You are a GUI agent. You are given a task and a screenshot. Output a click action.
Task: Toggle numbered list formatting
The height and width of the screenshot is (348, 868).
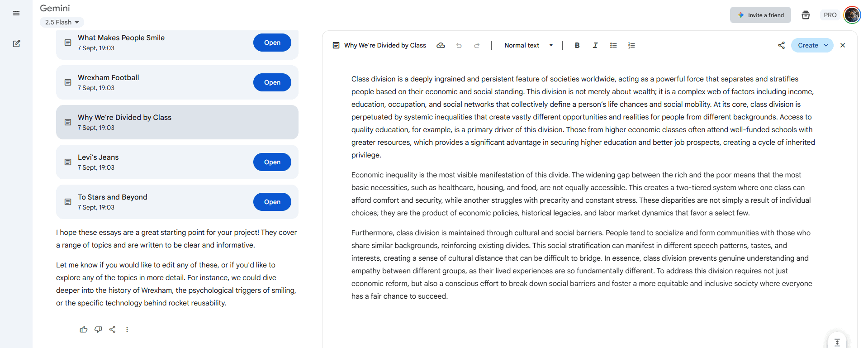631,45
